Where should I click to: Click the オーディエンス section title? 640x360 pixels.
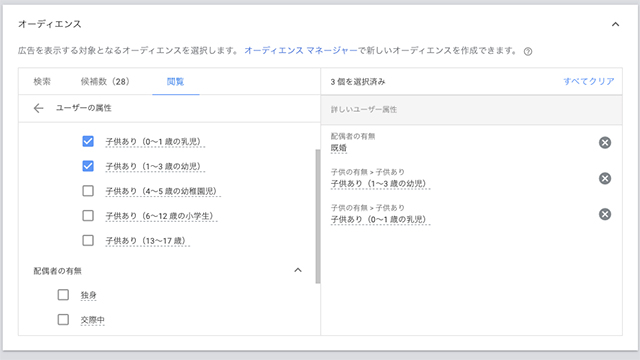[50, 24]
